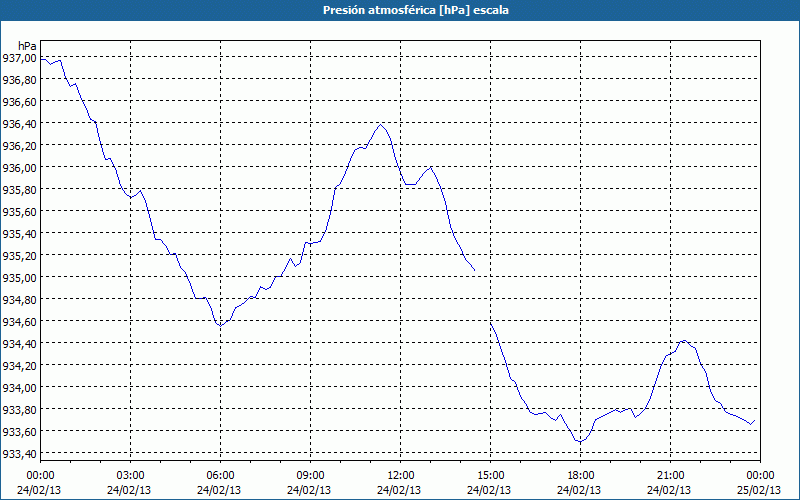Click the '934,60' y-axis value
Image resolution: width=800 pixels, height=500 pixels.
point(20,321)
